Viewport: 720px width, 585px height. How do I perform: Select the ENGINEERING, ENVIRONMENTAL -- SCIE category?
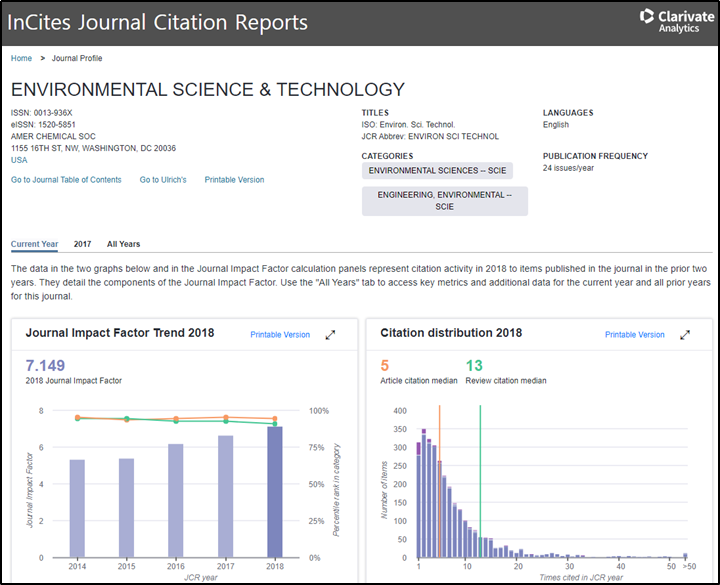click(x=444, y=201)
